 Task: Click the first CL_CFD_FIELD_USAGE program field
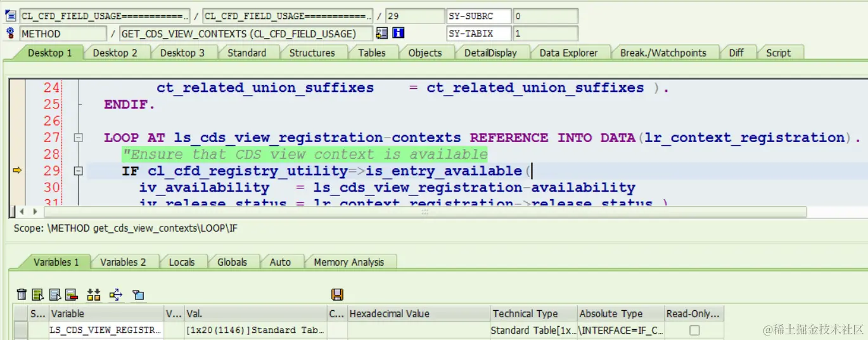coord(105,16)
